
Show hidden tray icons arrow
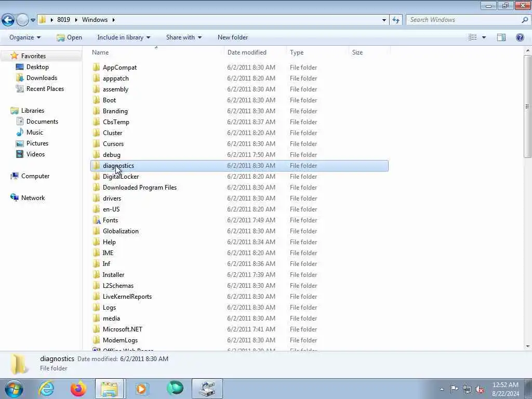(442, 389)
